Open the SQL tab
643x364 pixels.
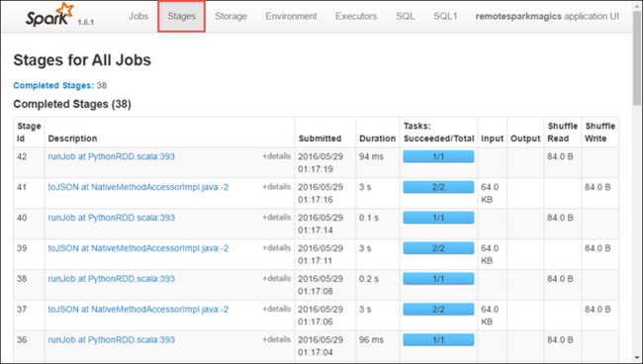406,16
